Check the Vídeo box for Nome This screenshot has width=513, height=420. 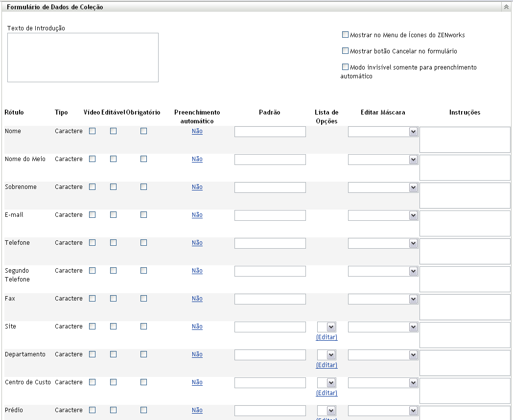[92, 131]
